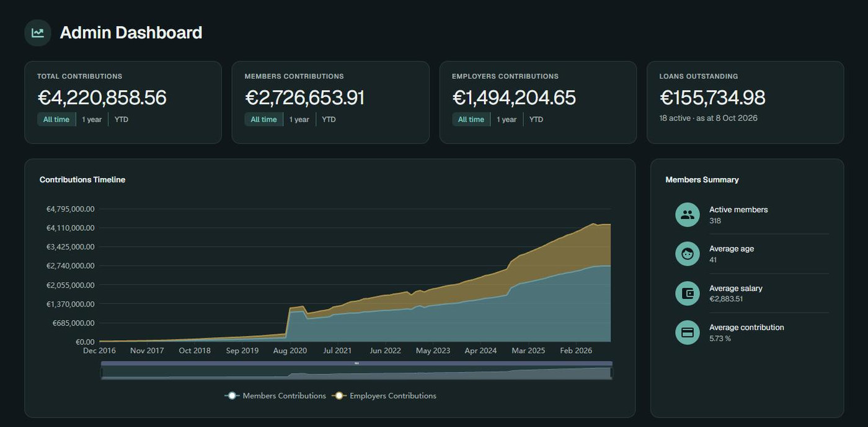Click the €685,000.00 y-axis label
The height and width of the screenshot is (427, 868).
[73, 323]
